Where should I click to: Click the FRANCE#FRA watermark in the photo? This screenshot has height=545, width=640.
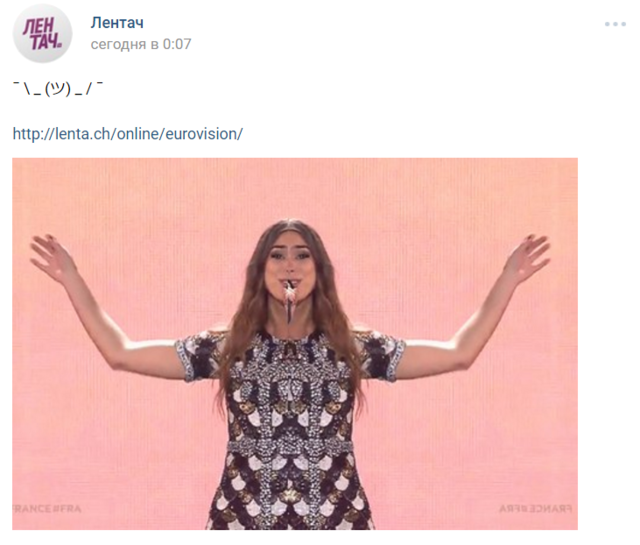click(47, 509)
